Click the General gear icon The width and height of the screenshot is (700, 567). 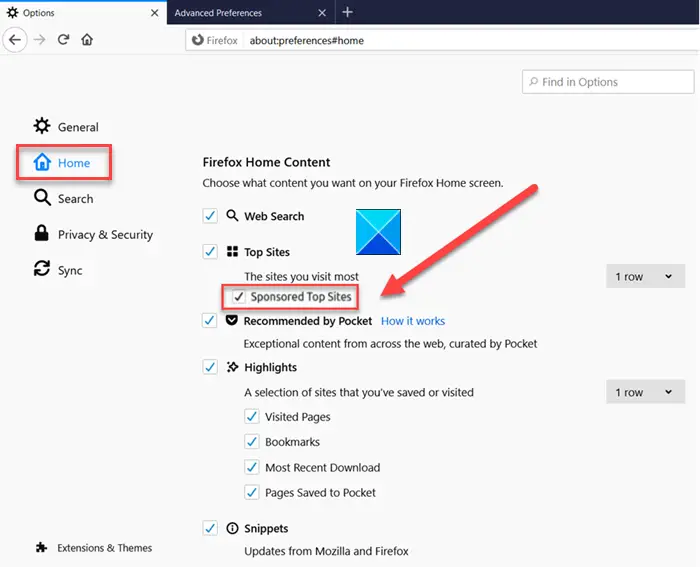click(x=42, y=126)
